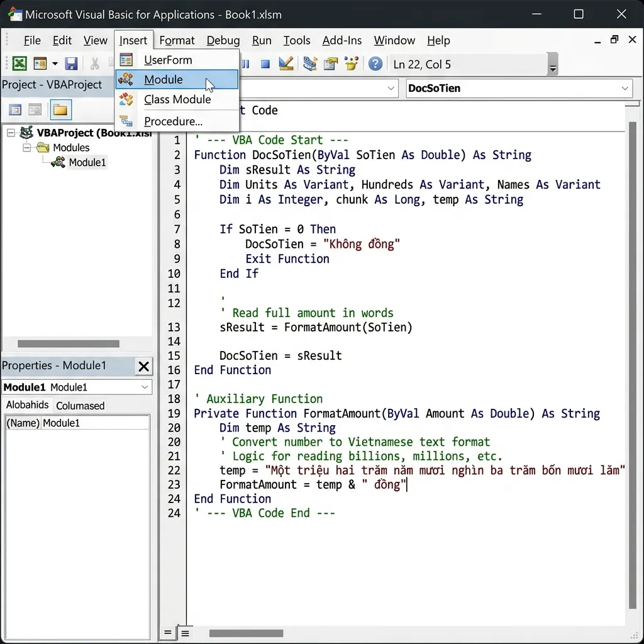Expand the Object dropdown in code window

[391, 88]
